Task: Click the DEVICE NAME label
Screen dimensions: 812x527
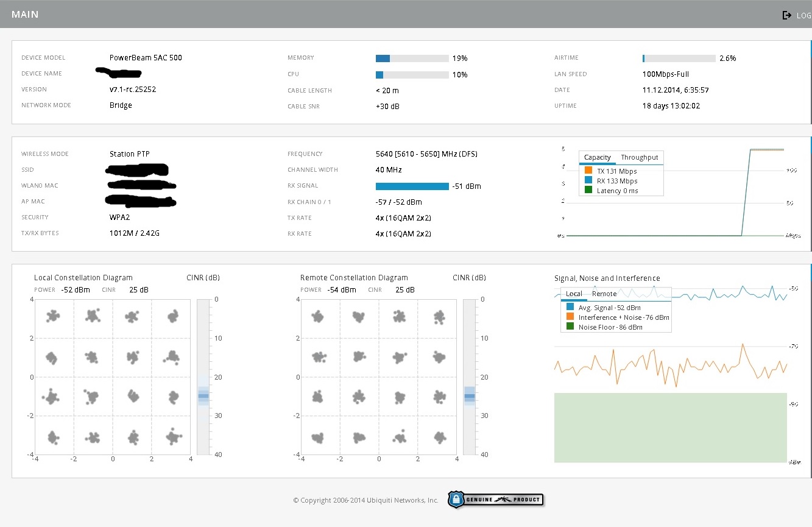Action: point(41,74)
